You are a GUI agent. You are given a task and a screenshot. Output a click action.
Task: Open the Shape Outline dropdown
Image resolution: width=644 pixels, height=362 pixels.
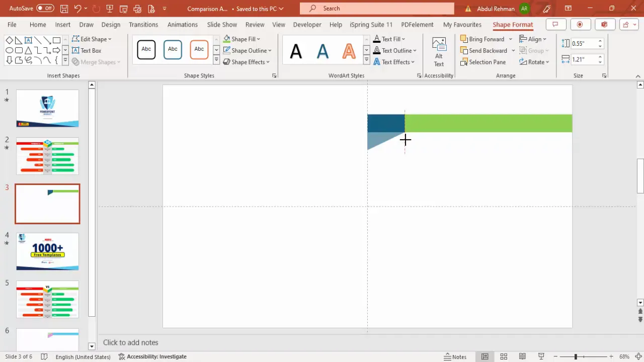pos(248,50)
